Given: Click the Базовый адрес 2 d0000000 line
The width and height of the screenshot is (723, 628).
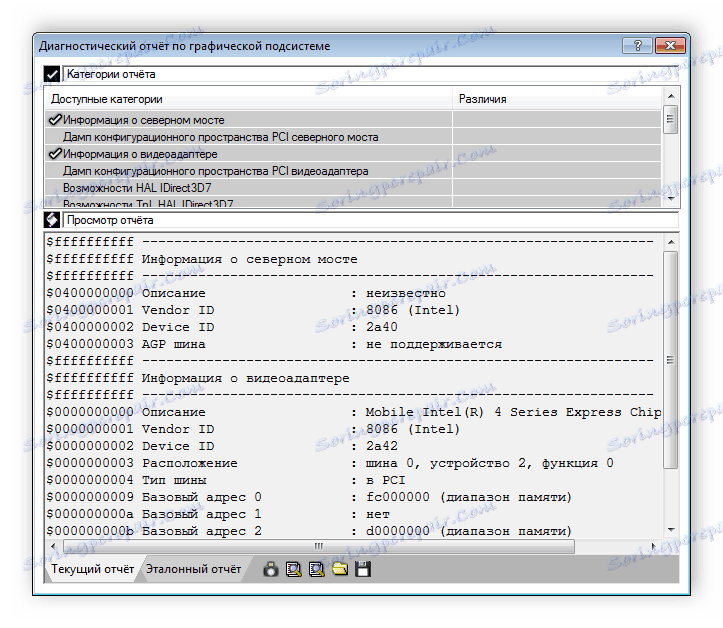Looking at the screenshot, I should pos(309,531).
